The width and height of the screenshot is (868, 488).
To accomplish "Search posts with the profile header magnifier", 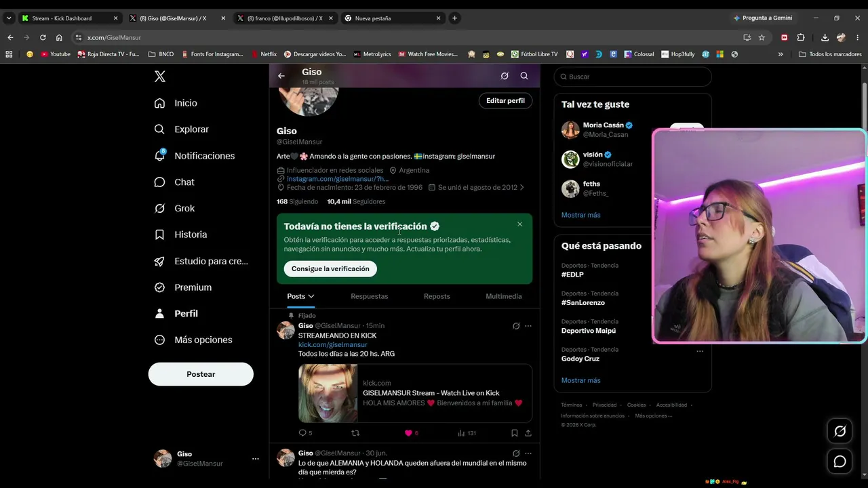I will point(524,76).
